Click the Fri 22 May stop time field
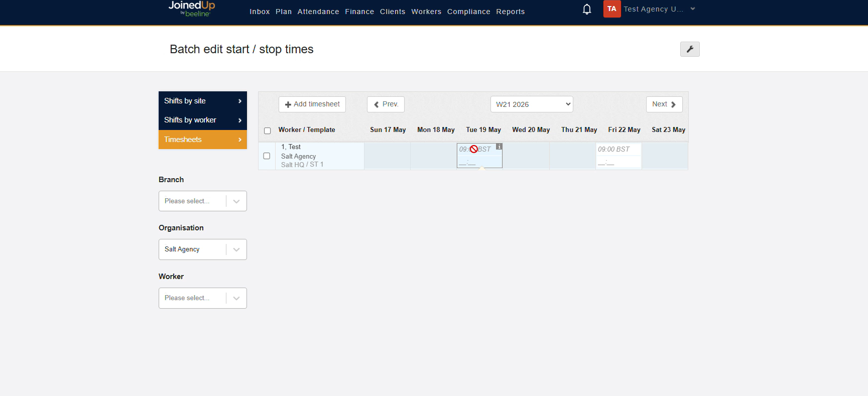 pyautogui.click(x=618, y=162)
